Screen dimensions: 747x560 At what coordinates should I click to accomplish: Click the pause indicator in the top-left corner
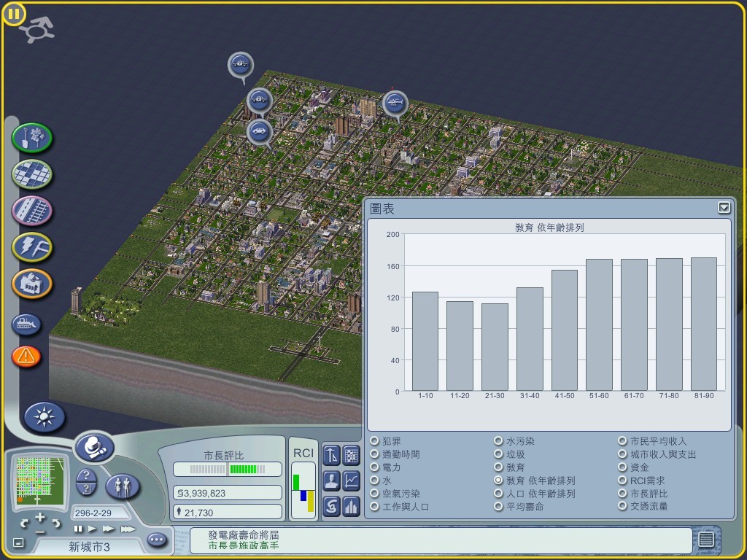tap(14, 14)
